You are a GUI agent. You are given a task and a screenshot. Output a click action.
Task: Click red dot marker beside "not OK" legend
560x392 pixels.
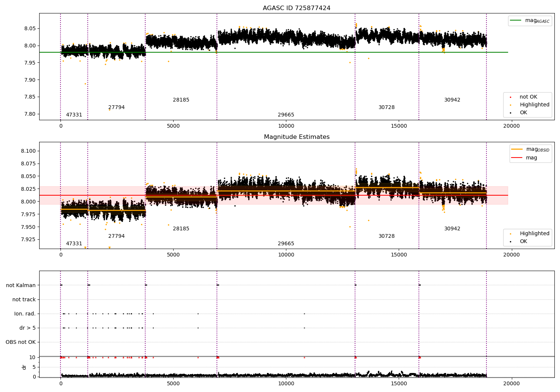tap(511, 97)
